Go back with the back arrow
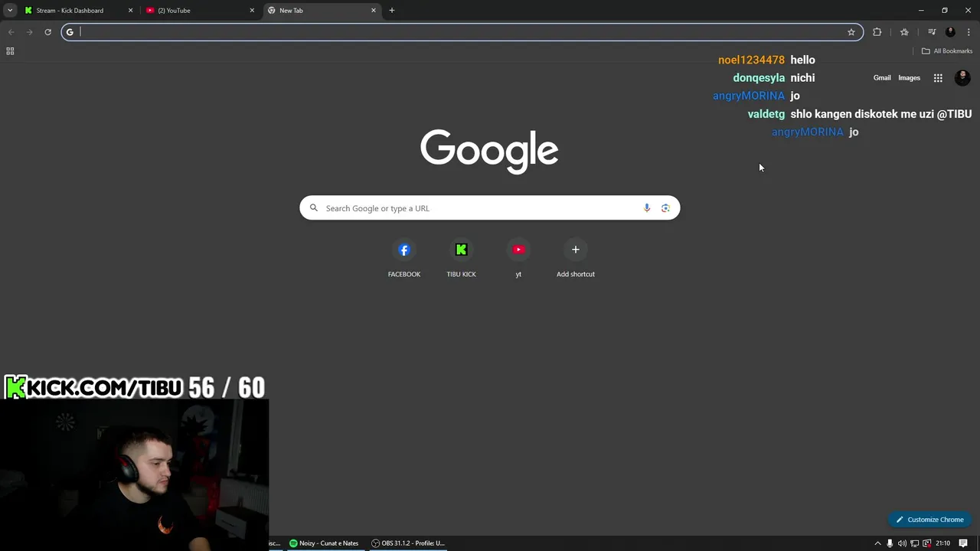980x551 pixels. (x=11, y=32)
